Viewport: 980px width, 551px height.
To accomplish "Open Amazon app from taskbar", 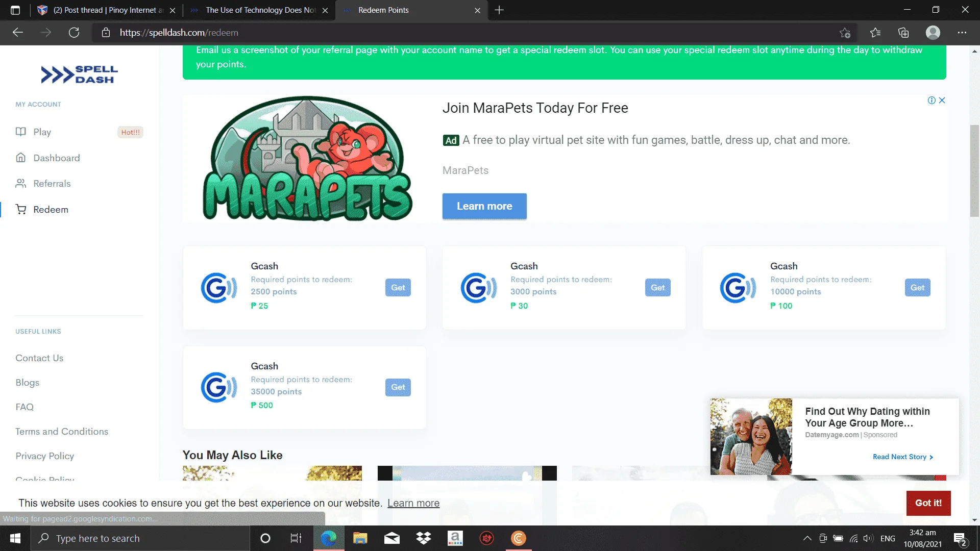I will [455, 538].
